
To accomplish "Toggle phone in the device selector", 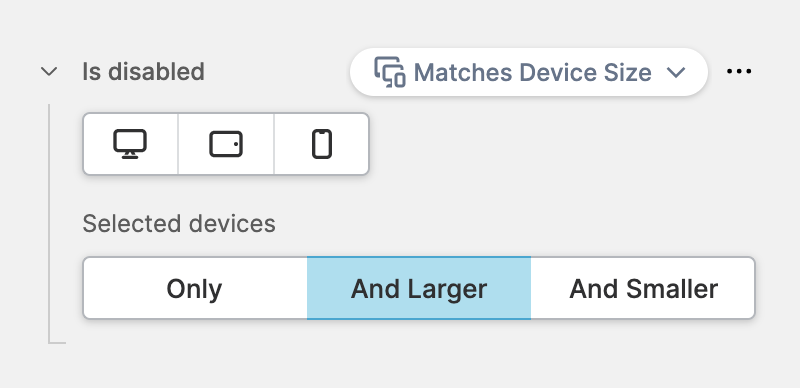I will click(x=322, y=144).
